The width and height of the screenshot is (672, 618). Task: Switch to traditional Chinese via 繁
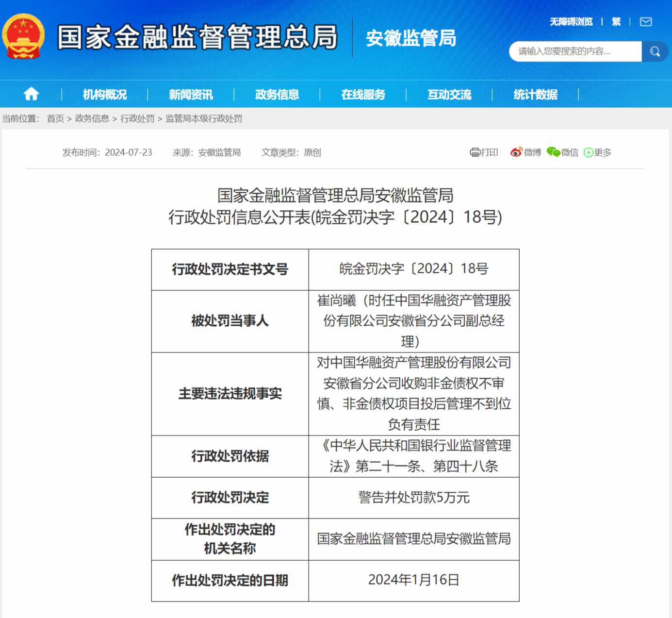coord(616,22)
